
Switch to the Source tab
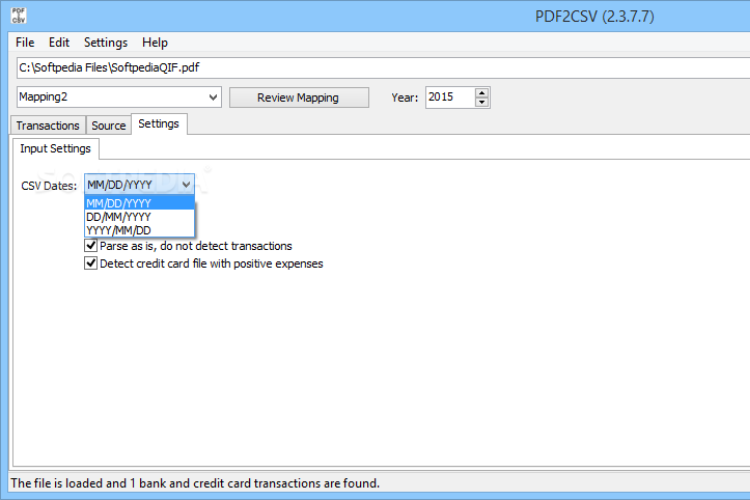tap(109, 125)
